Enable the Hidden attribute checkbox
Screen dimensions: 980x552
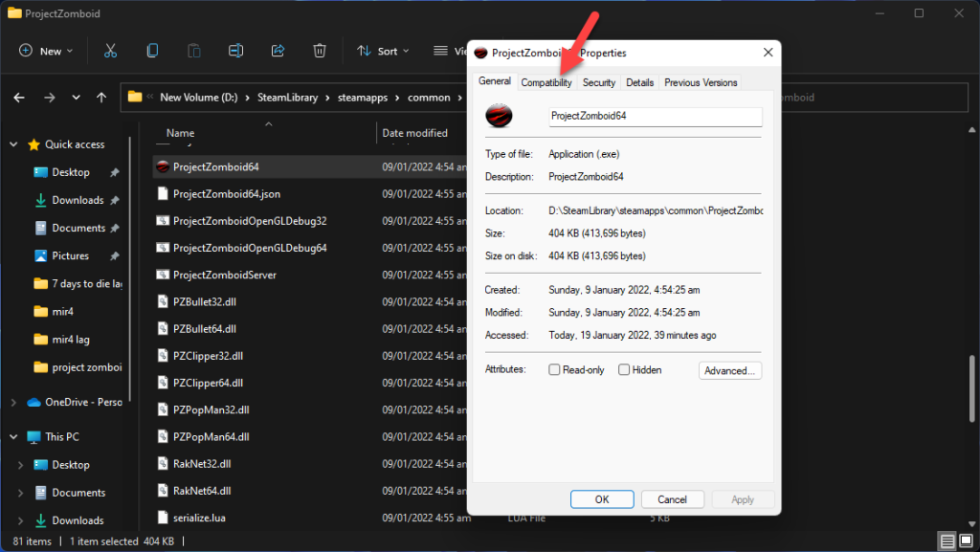[623, 369]
